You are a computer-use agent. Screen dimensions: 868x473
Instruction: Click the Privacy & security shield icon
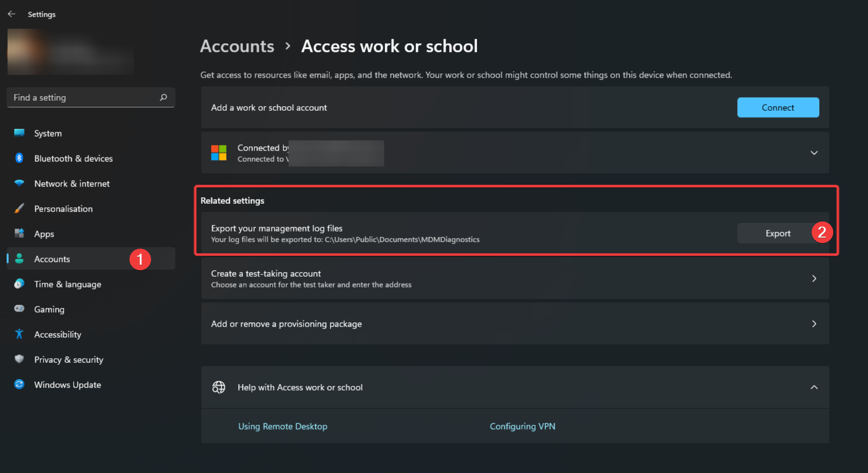[19, 359]
